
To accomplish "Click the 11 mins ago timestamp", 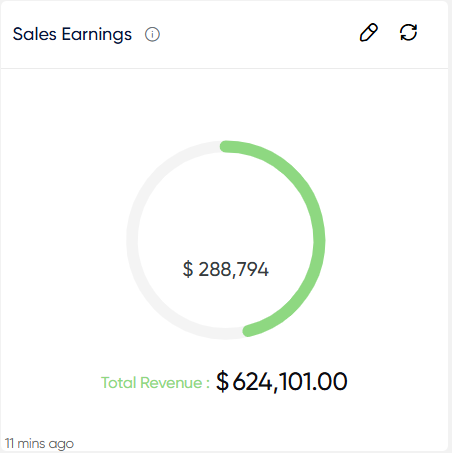I will (x=39, y=444).
